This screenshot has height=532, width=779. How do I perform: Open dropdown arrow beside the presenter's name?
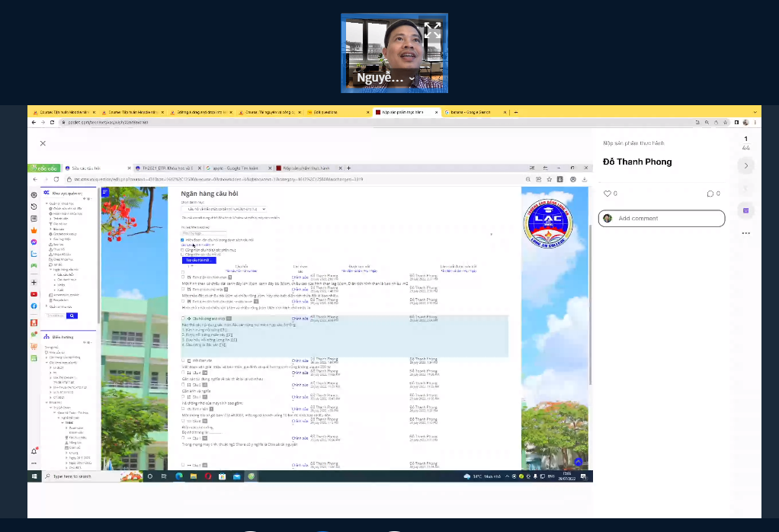click(x=412, y=79)
